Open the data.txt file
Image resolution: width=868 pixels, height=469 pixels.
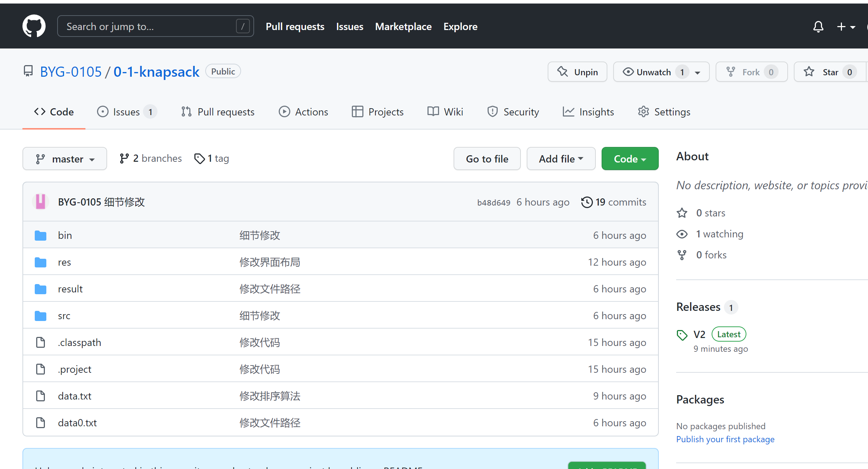pyautogui.click(x=75, y=396)
